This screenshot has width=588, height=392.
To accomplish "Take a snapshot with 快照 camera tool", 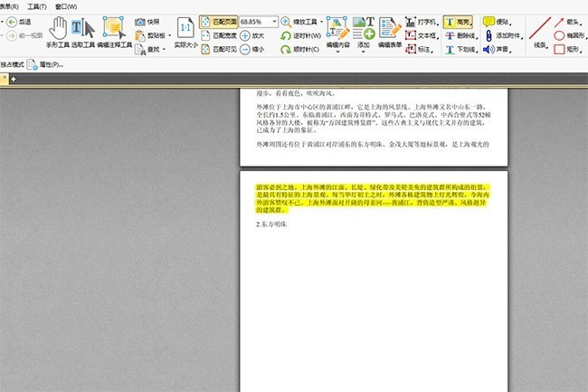I will click(x=147, y=22).
